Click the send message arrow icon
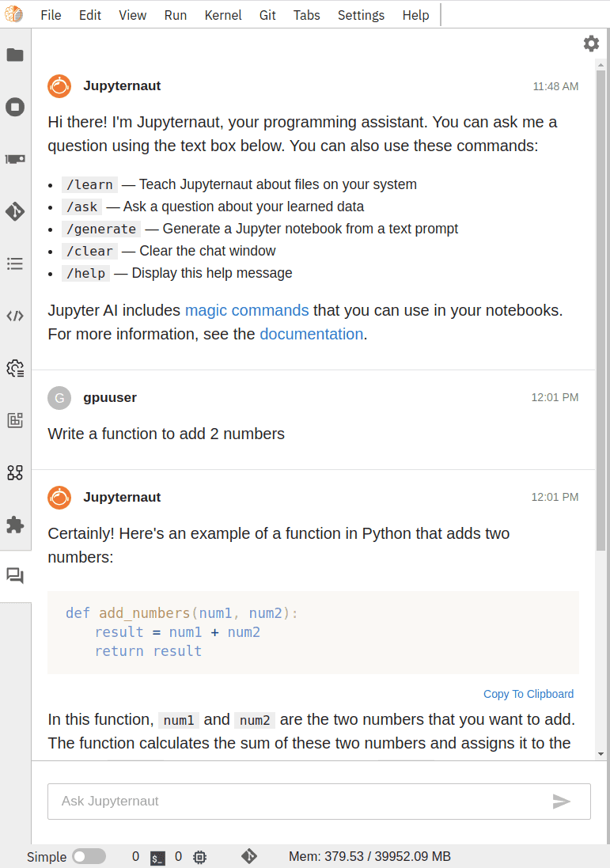610x868 pixels. [562, 802]
